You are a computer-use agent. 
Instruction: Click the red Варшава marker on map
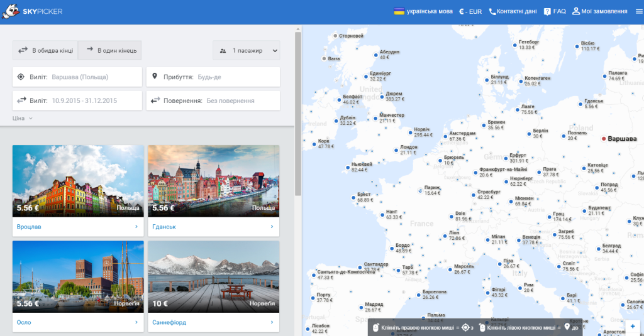click(603, 139)
